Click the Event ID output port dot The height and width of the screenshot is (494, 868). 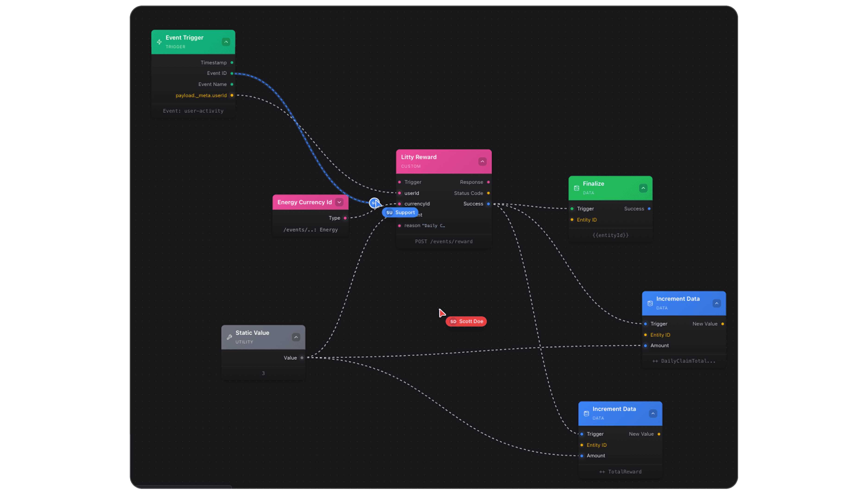coord(232,73)
